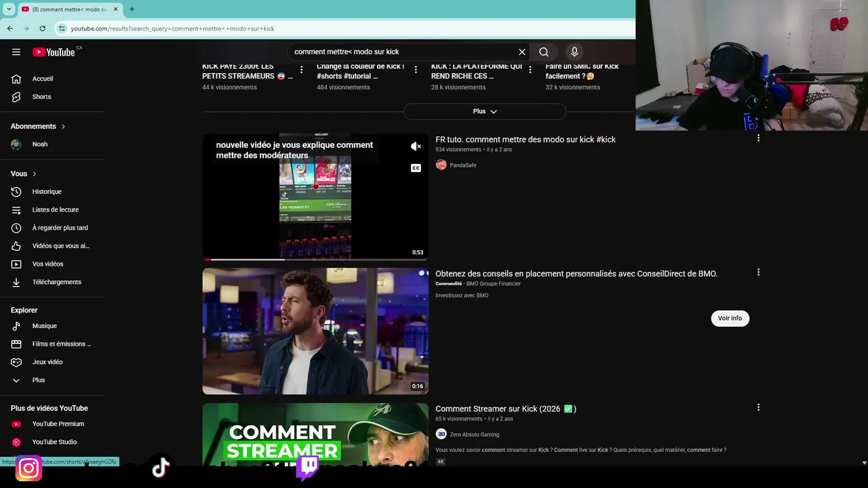Click the Comment Streamer thumbnail
Viewport: 868px width, 488px height.
[315, 434]
